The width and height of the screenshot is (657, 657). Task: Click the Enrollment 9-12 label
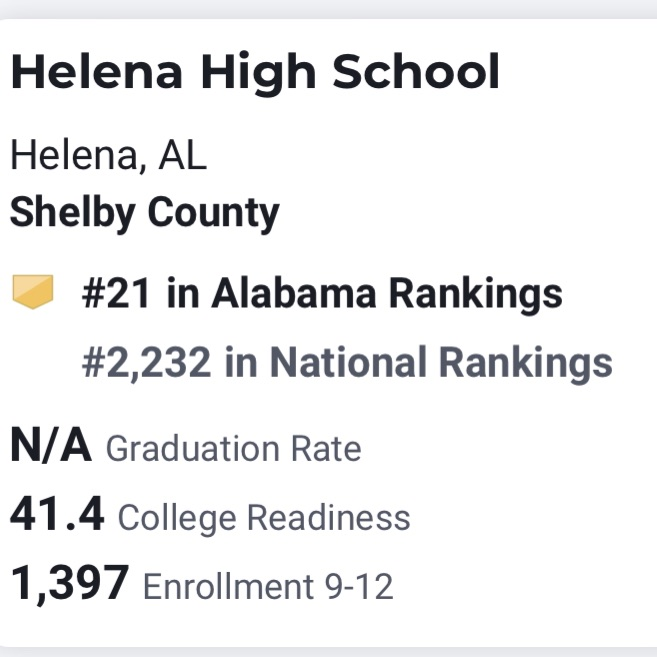[x=268, y=586]
